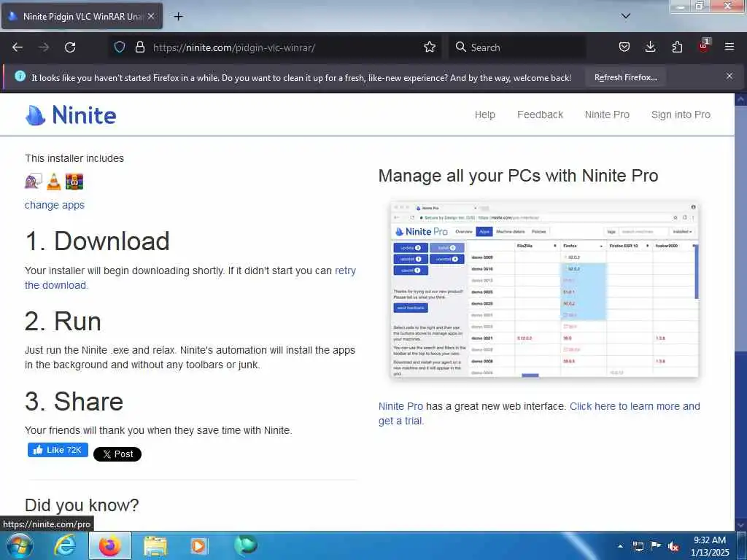747x560 pixels.
Task: Close the Ninite Pidgin VLC WinRAR tab
Action: tap(151, 16)
